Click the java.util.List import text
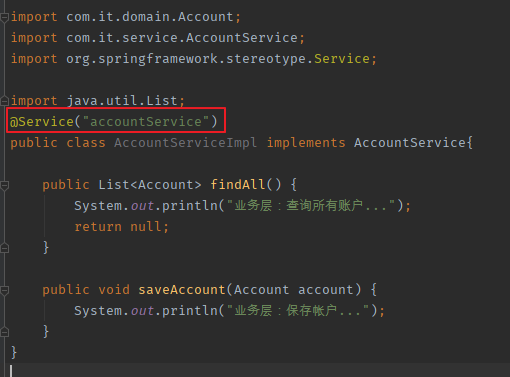 tap(122, 101)
